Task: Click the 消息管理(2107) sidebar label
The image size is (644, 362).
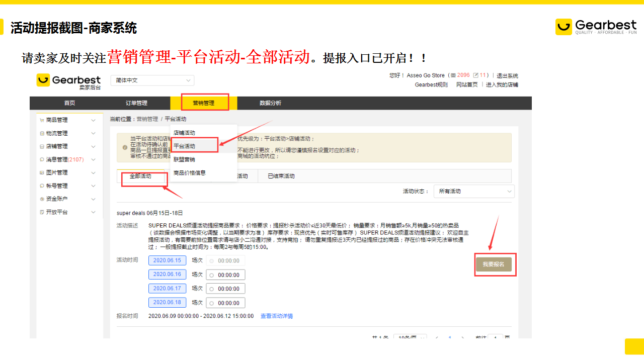Action: (x=65, y=159)
